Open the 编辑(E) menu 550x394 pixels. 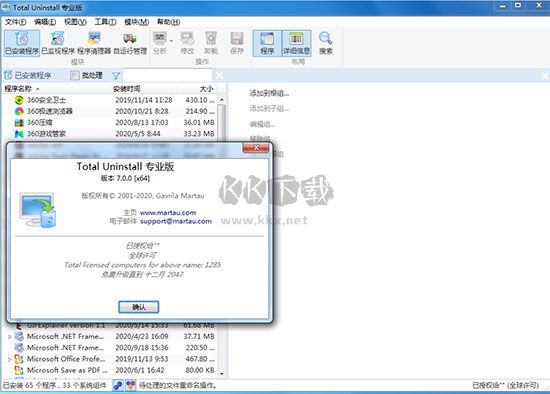coord(45,22)
